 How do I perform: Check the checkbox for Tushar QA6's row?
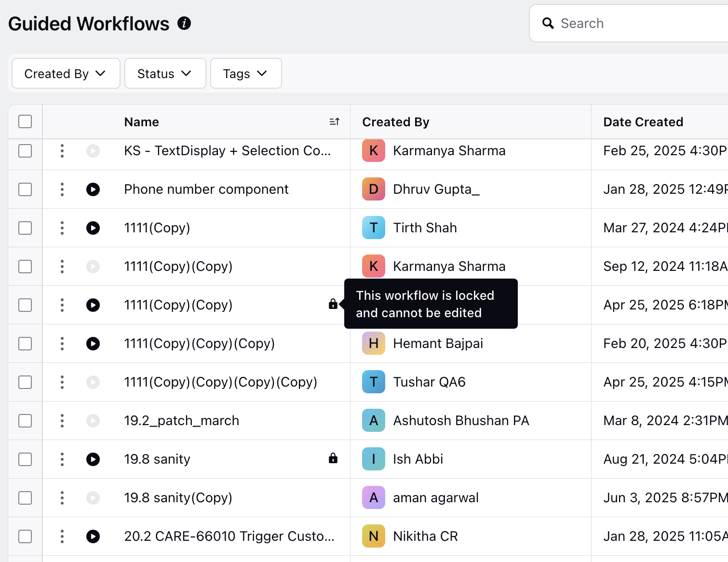pos(25,382)
